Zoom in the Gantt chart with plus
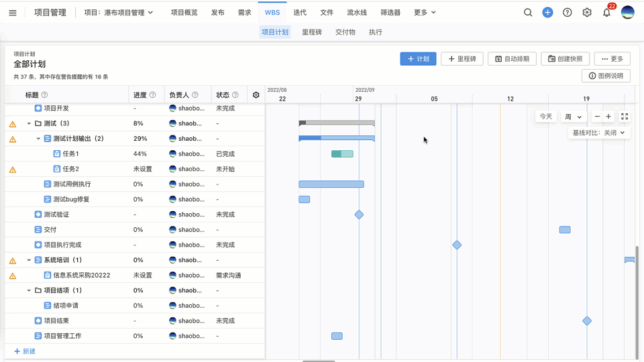 click(x=608, y=117)
